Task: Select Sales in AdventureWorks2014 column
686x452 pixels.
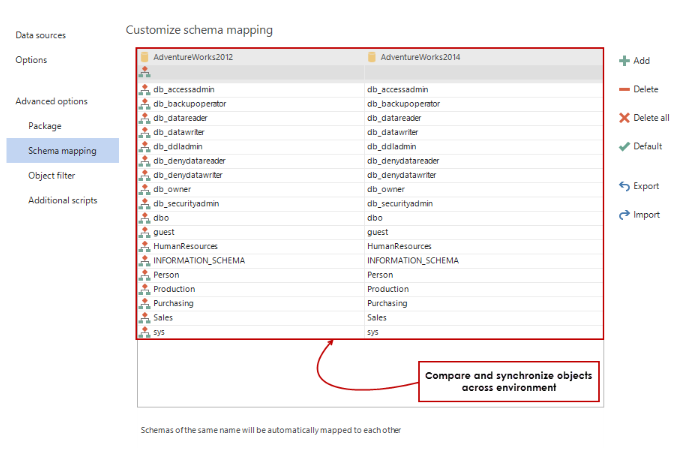Action: tap(377, 318)
